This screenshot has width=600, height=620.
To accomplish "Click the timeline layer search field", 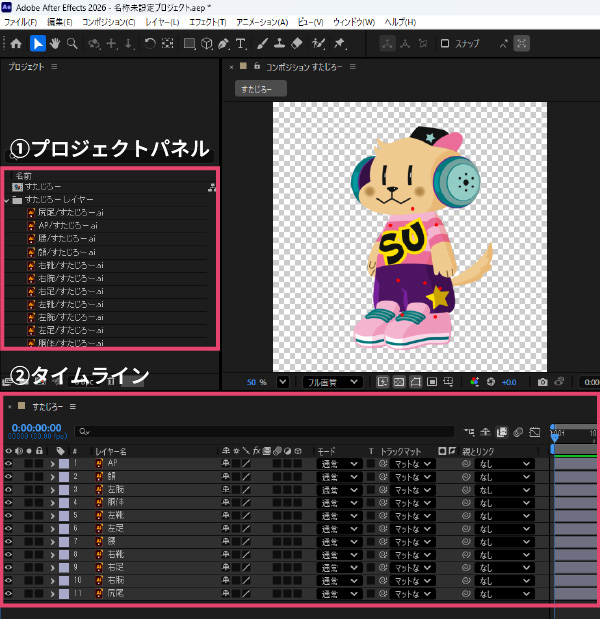I will coord(265,432).
